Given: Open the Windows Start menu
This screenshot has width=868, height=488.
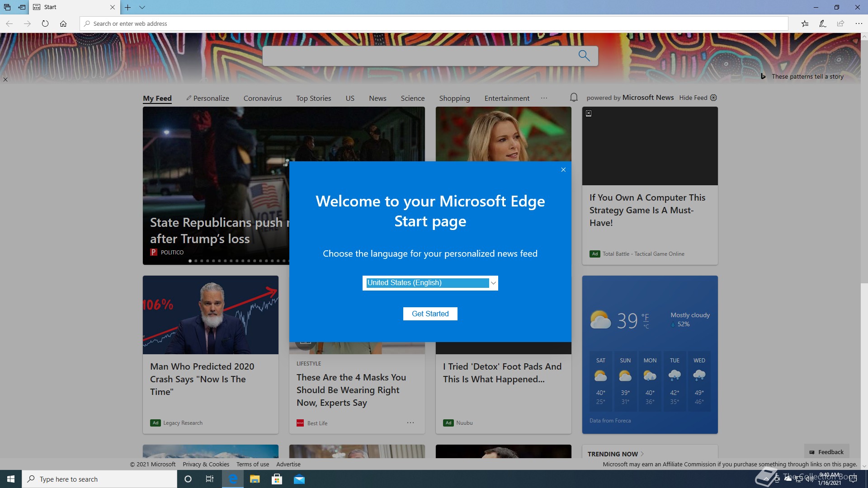Looking at the screenshot, I should point(11,479).
